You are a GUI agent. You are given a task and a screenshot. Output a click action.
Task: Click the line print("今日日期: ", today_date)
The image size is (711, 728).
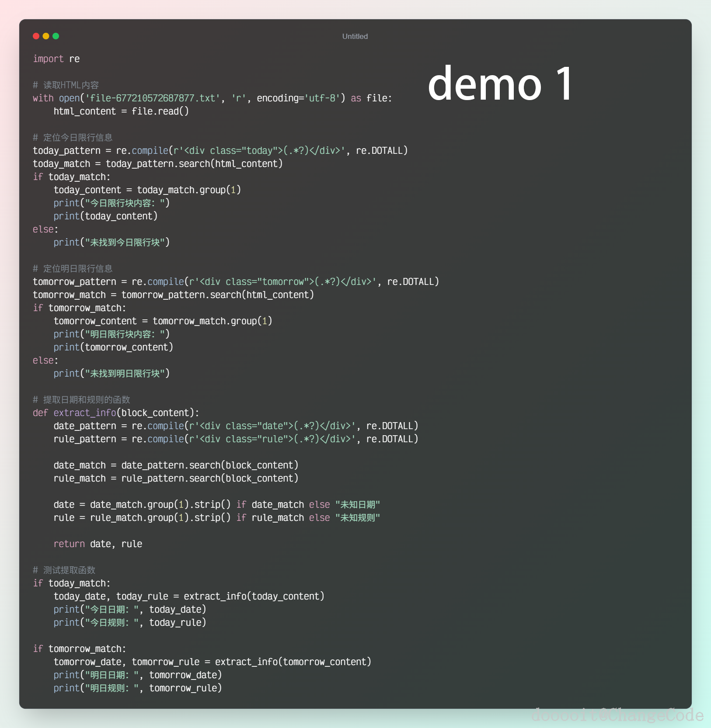coord(130,610)
